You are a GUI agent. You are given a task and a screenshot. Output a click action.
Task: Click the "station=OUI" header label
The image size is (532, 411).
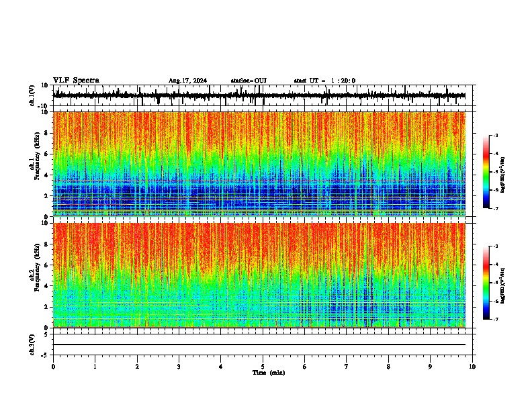(x=249, y=81)
